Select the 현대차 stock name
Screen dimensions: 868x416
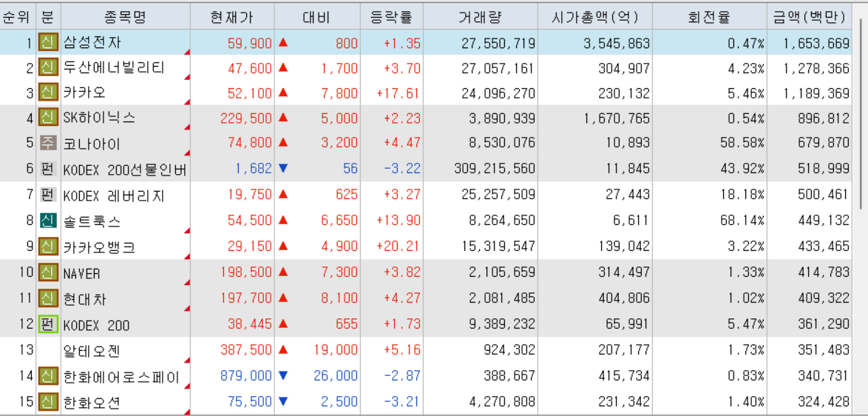[x=85, y=299]
